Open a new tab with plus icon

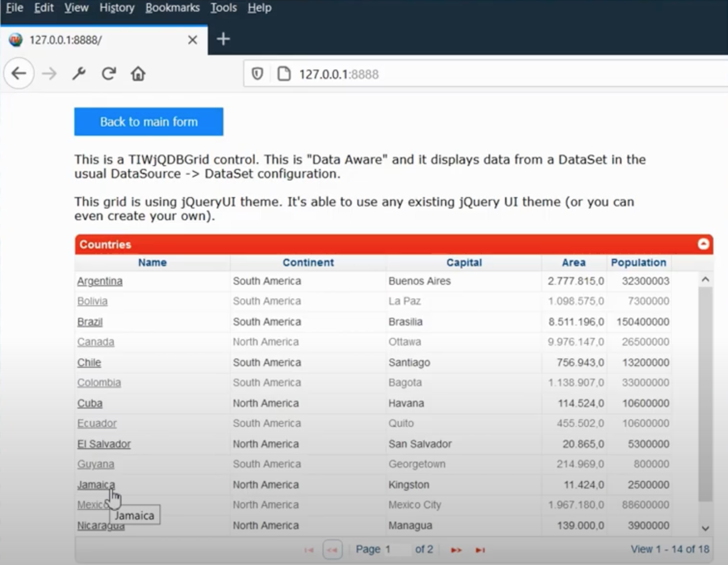[x=223, y=39]
